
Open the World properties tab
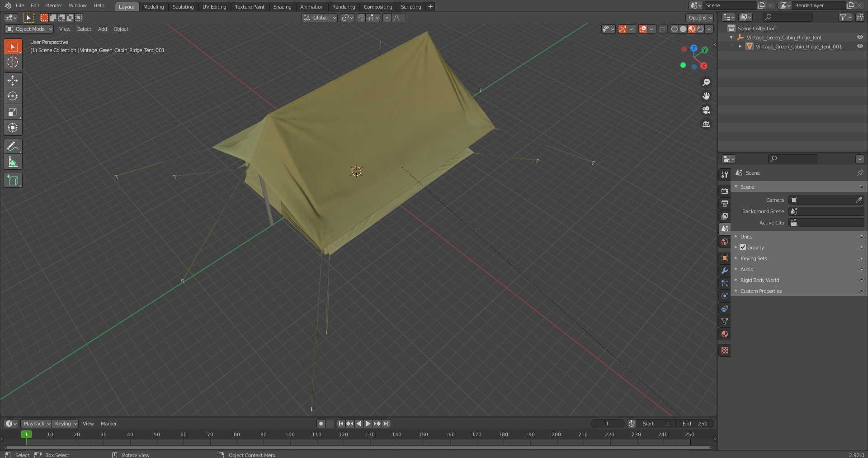click(x=725, y=242)
